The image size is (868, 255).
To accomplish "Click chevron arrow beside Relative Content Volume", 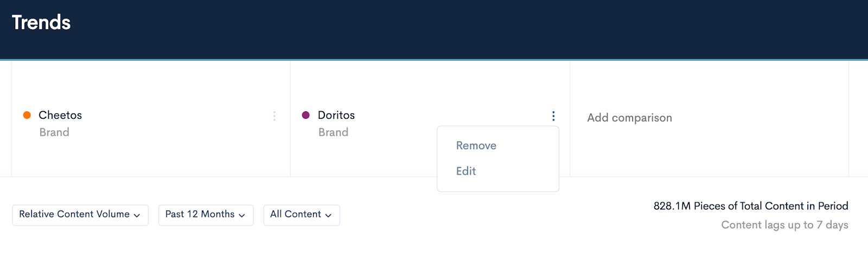I will pyautogui.click(x=137, y=215).
